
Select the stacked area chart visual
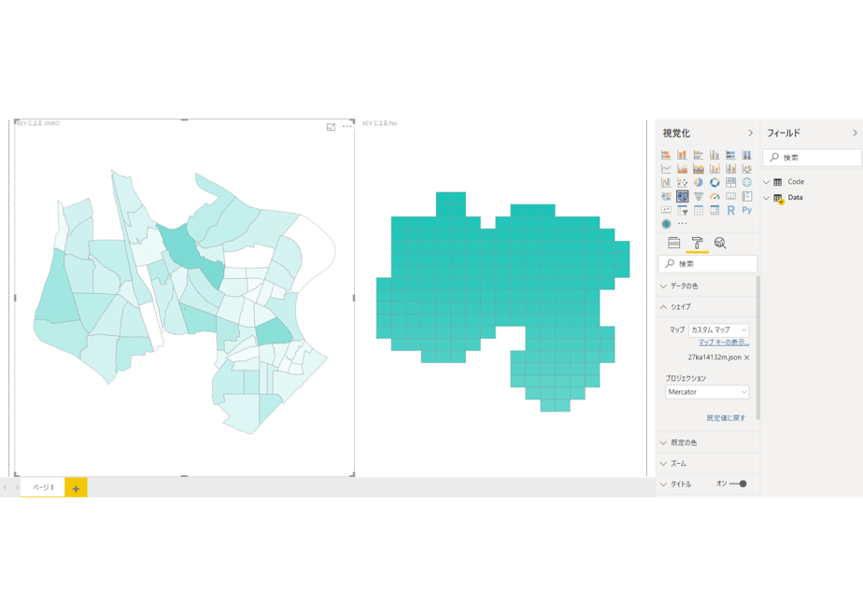pos(699,168)
